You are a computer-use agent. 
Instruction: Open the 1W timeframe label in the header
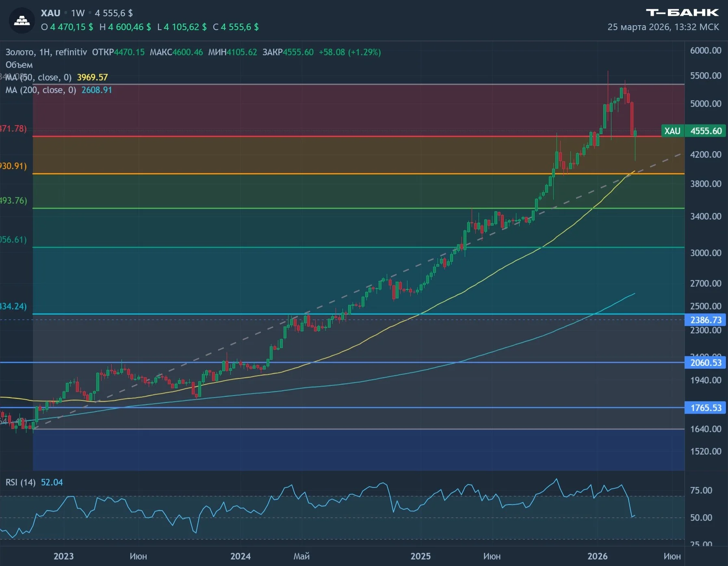(x=78, y=13)
